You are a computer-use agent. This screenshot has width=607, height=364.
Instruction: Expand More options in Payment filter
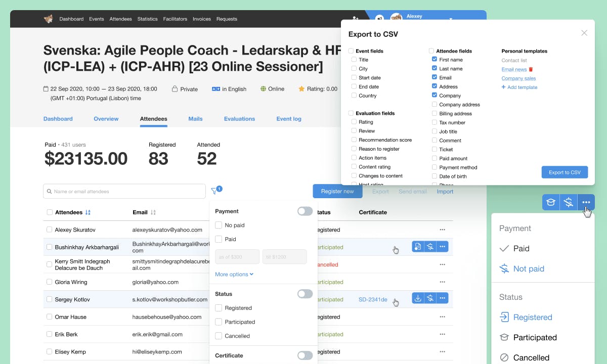tap(234, 275)
